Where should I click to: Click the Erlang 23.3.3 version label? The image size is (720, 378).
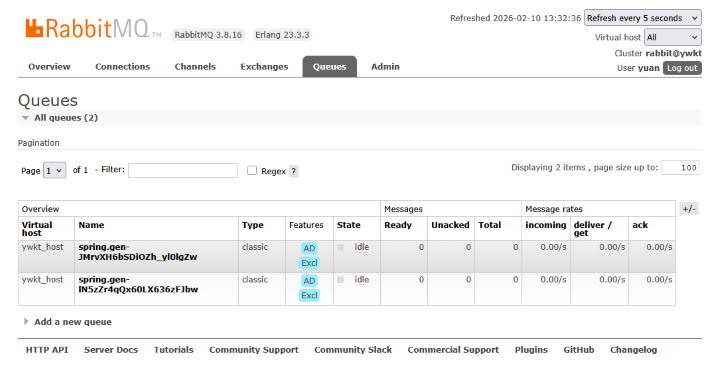[282, 35]
